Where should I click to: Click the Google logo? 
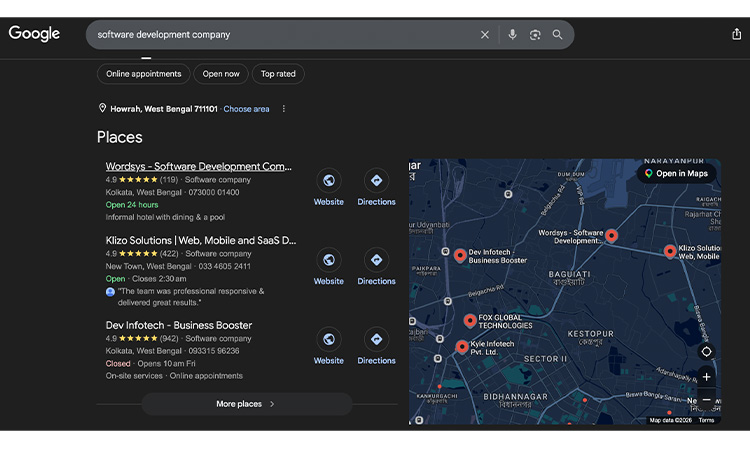point(34,33)
